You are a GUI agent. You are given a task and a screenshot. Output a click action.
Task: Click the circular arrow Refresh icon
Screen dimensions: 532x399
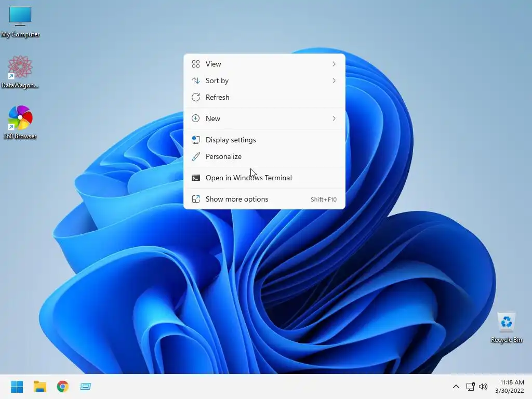(x=196, y=97)
